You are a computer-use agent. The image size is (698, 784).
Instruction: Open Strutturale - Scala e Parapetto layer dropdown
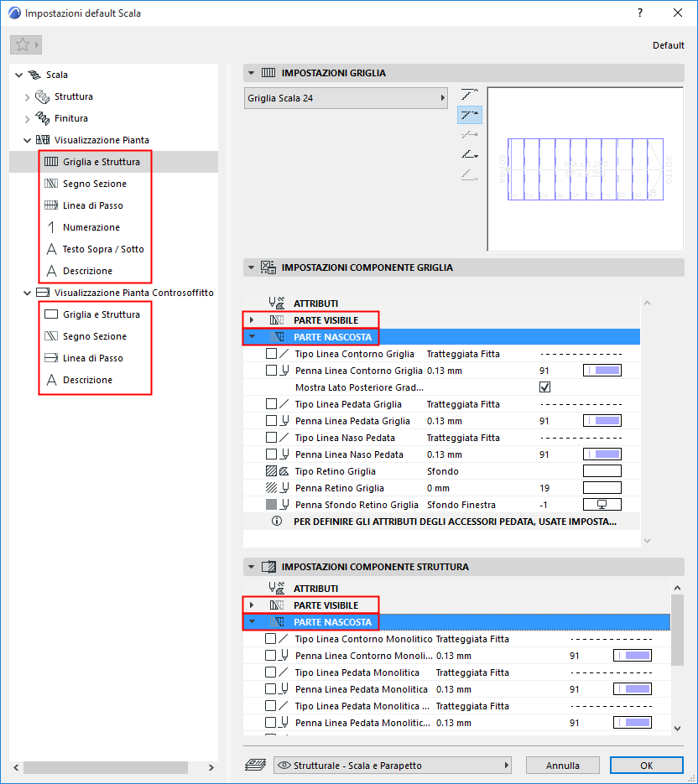(x=393, y=765)
